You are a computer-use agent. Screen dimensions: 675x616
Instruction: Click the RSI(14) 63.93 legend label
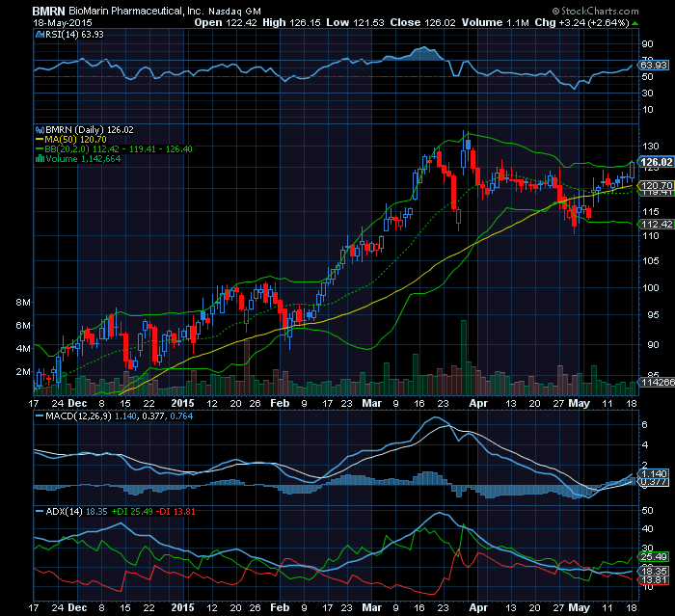pyautogui.click(x=74, y=35)
